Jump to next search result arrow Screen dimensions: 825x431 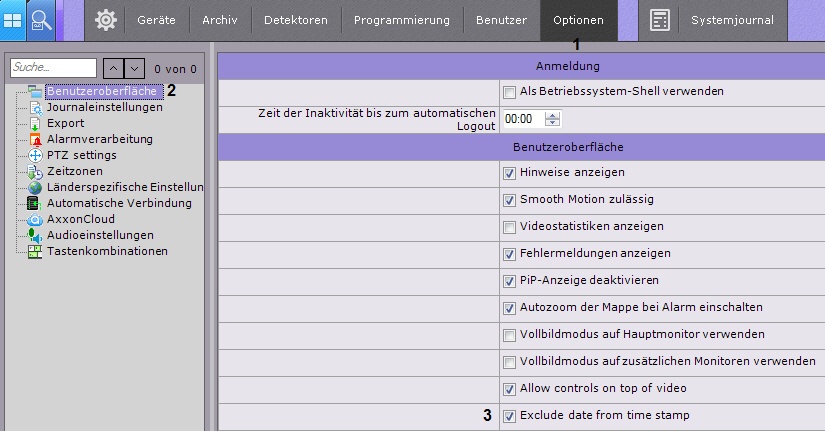coord(135,68)
